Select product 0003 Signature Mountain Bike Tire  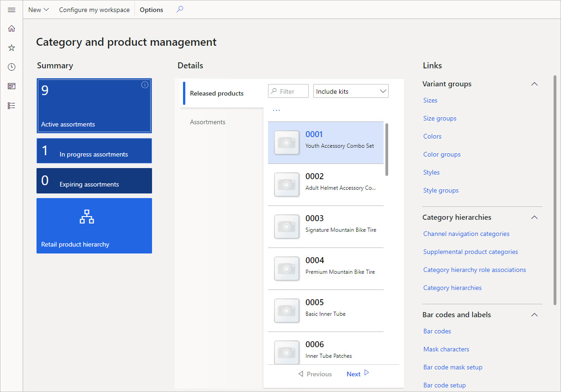point(326,223)
